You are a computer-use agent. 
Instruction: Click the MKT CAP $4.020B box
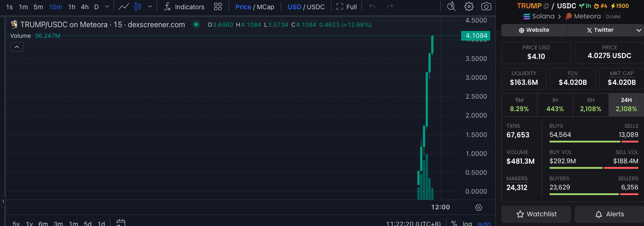pos(621,78)
